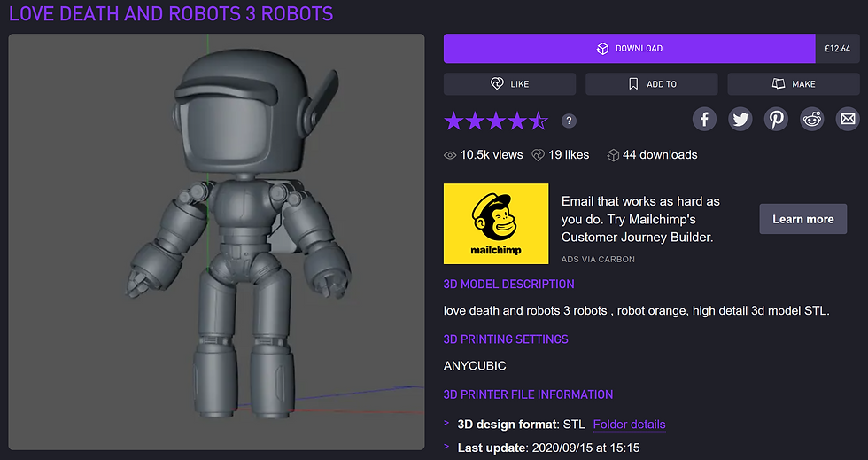Click the heart icon beside 19 likes
Viewport: 868px width, 460px height.
tap(538, 155)
